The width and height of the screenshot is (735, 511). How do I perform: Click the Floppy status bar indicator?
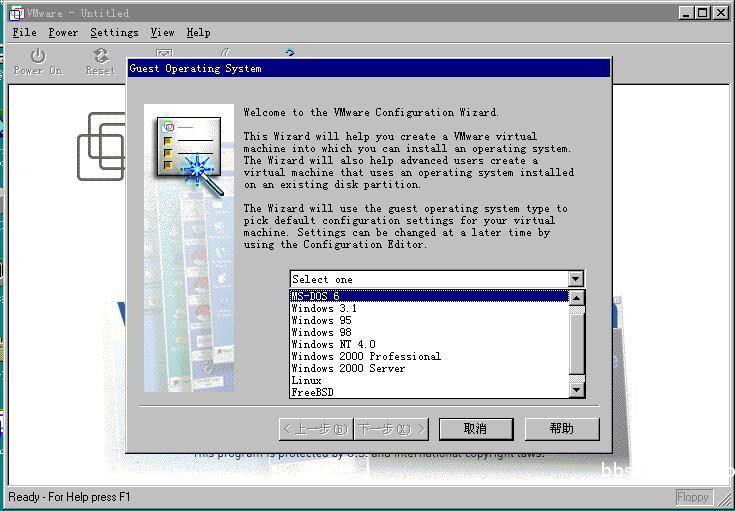coord(695,496)
